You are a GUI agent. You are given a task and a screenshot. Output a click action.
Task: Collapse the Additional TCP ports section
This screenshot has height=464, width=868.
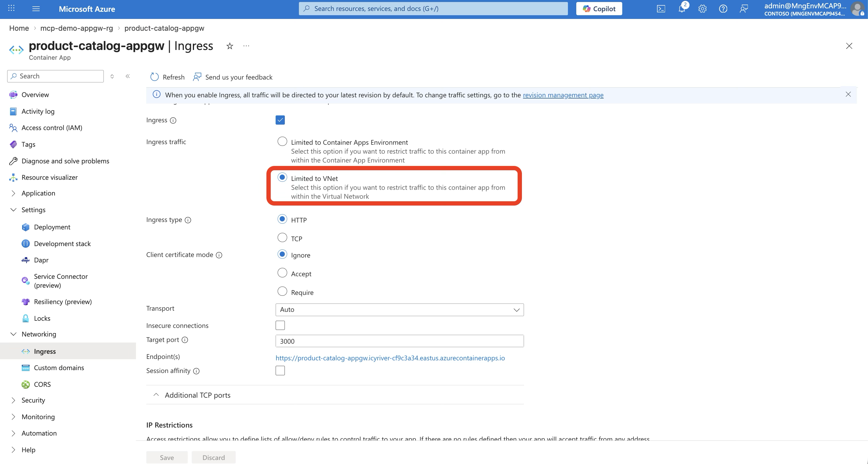(x=156, y=395)
